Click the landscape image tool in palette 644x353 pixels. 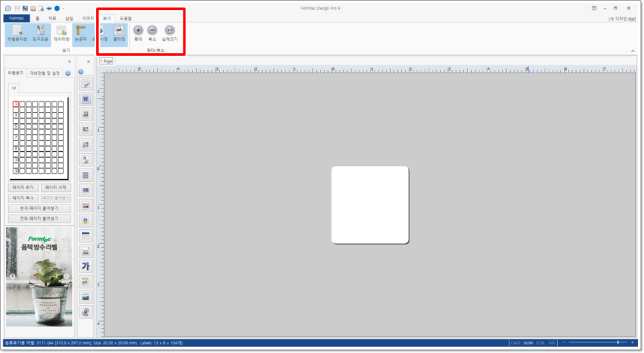85,297
